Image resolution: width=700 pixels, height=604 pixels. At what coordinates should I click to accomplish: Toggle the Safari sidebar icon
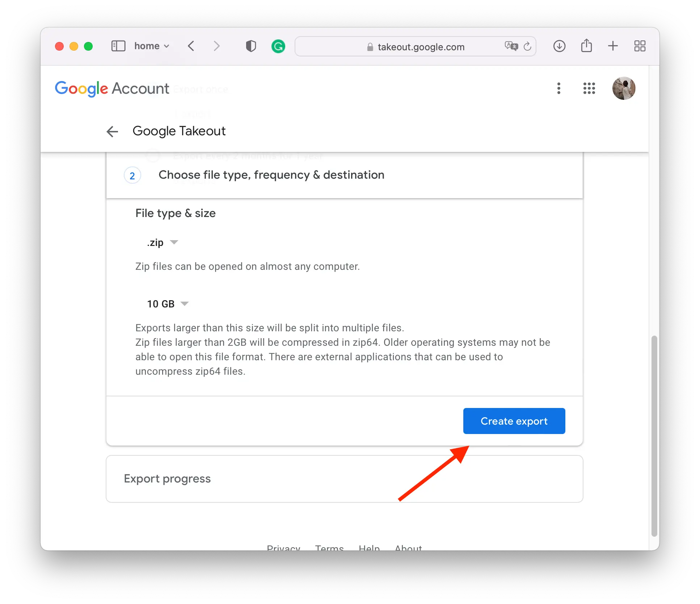click(x=118, y=46)
